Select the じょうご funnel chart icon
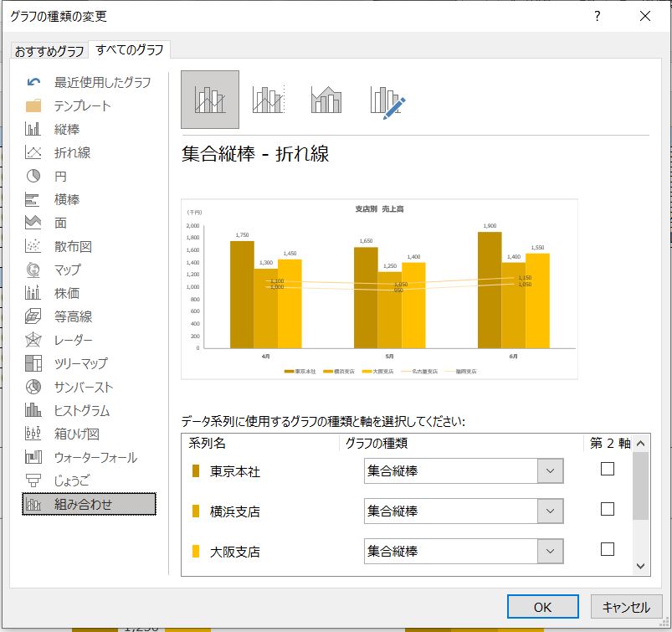Viewport: 672px width, 632px height. pyautogui.click(x=33, y=480)
